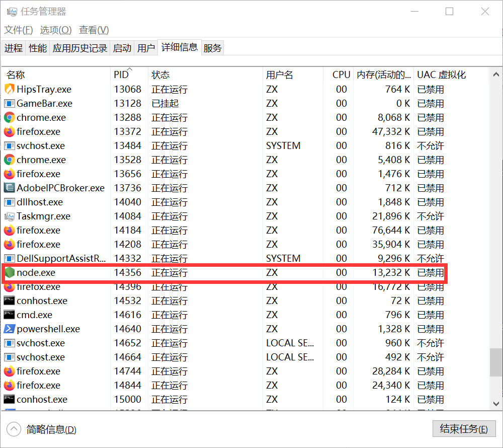The image size is (503, 448).
Task: Click the HipsTray.exe flame icon
Action: click(9, 89)
